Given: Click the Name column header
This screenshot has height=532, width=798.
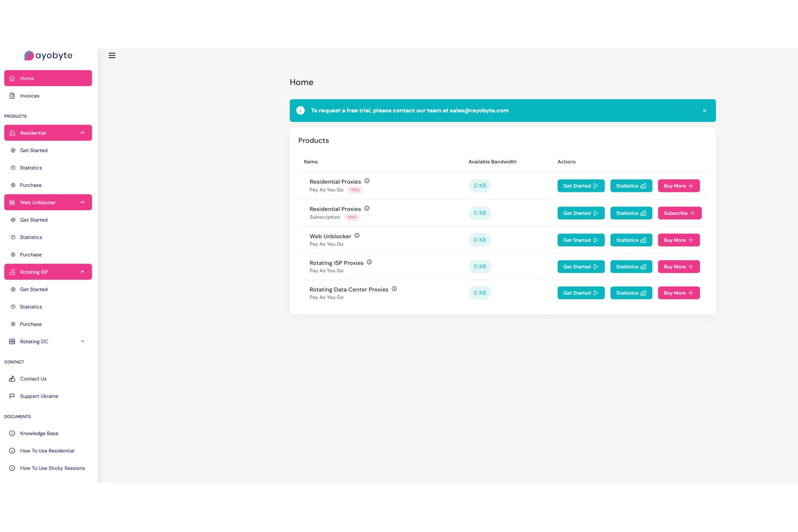Looking at the screenshot, I should pyautogui.click(x=311, y=162).
